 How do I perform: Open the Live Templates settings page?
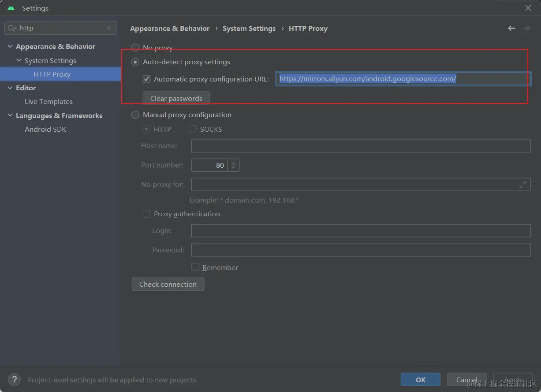49,102
